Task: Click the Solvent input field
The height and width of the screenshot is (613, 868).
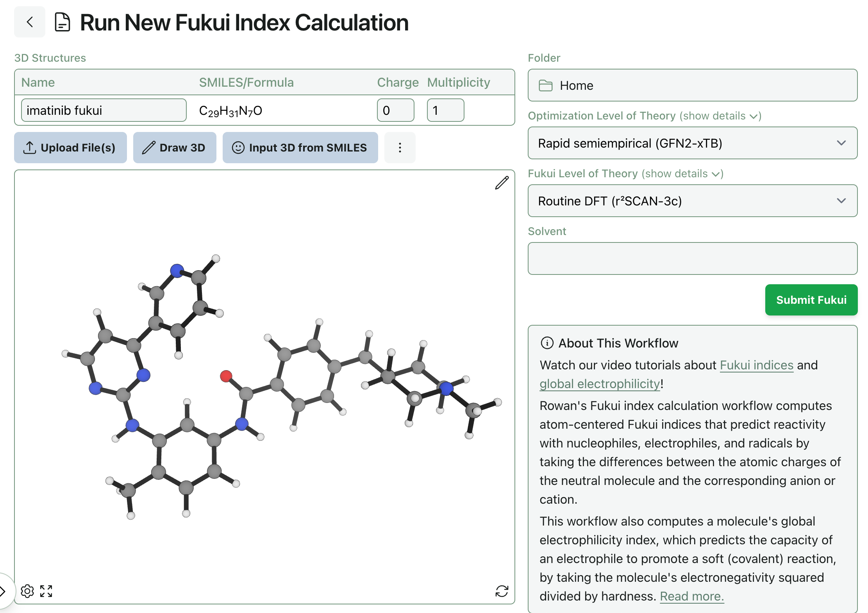Action: (692, 258)
